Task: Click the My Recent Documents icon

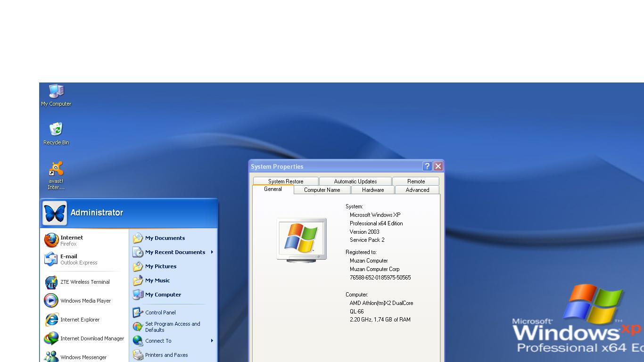Action: [138, 252]
